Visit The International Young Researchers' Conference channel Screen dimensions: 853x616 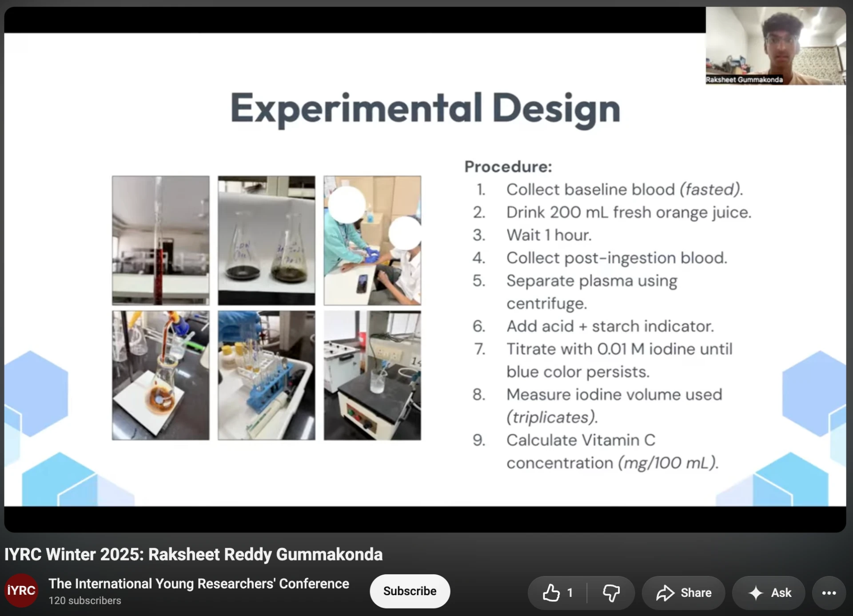pos(199,584)
